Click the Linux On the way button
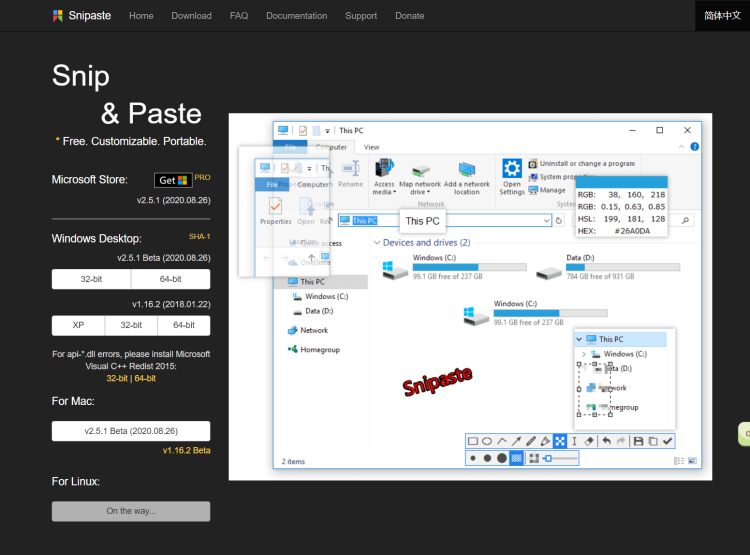The width and height of the screenshot is (750, 555). (131, 511)
